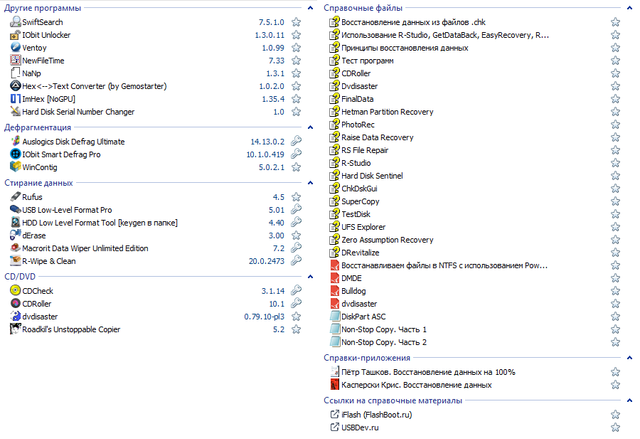
Task: Click the IObit Unlocker icon
Action: pyautogui.click(x=15, y=35)
